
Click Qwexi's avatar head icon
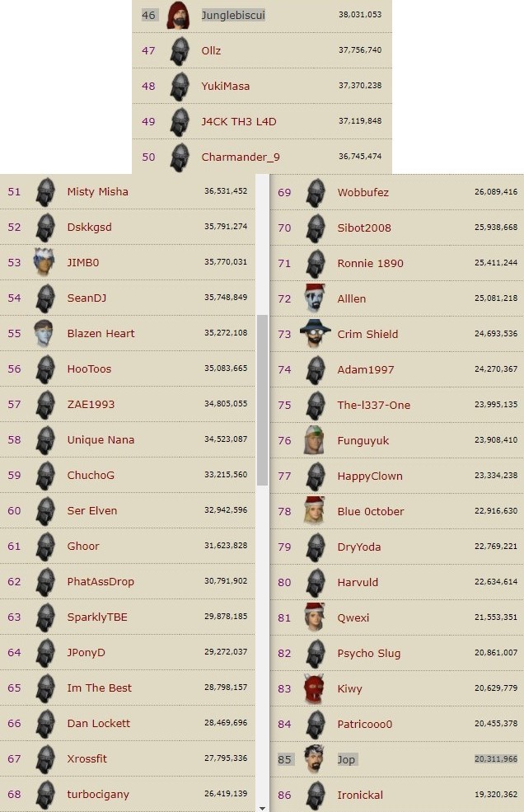click(x=314, y=617)
